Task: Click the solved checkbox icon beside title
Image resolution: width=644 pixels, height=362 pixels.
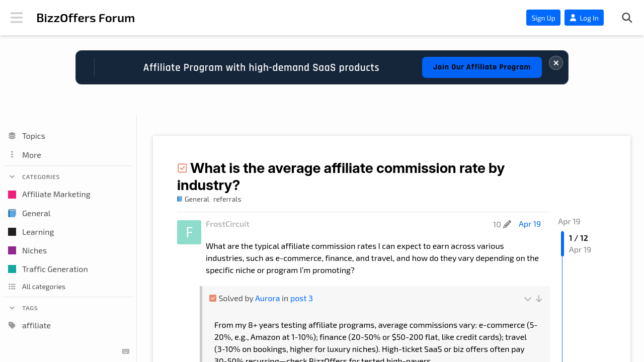Action: point(182,168)
